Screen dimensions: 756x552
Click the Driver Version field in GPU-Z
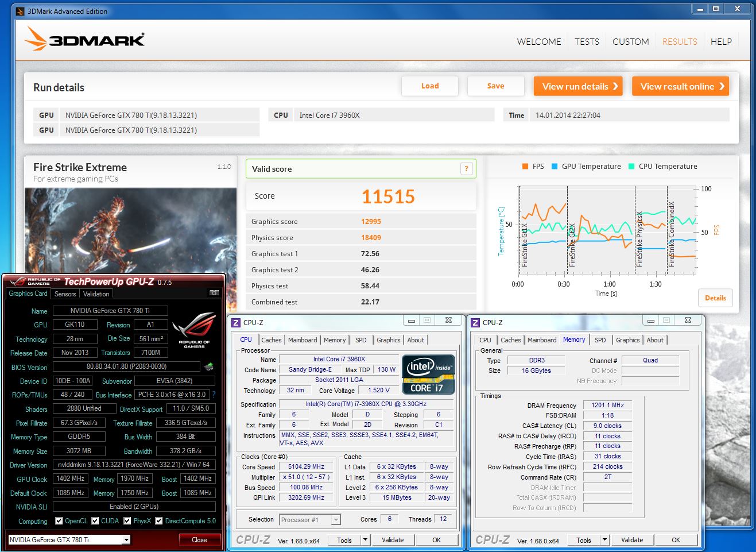134,465
